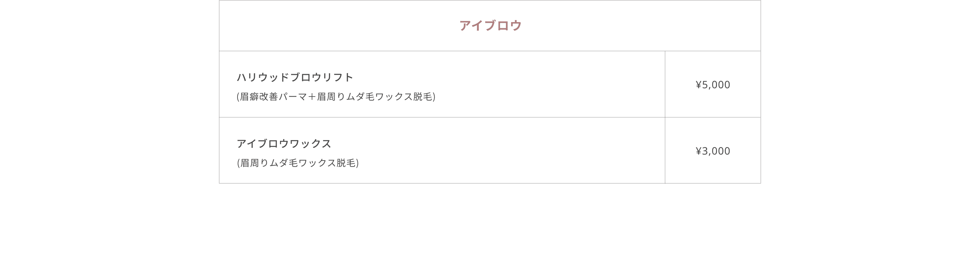The height and width of the screenshot is (255, 980).
Task: Select the アイブロウワックス menu title
Action: click(x=284, y=144)
